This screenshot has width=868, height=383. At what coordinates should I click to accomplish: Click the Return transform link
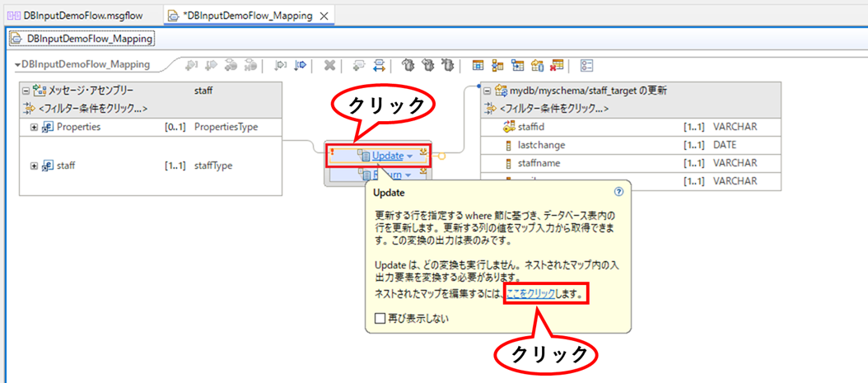[x=388, y=175]
